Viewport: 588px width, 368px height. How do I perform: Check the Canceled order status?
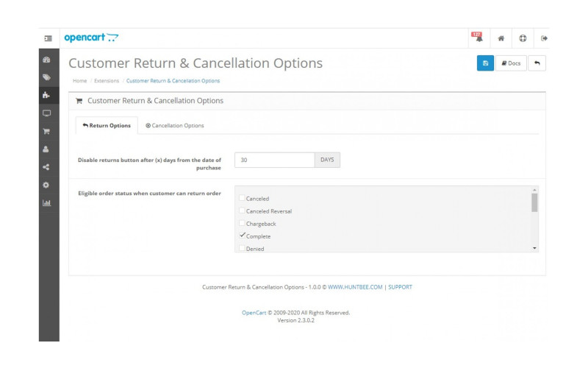click(x=242, y=199)
